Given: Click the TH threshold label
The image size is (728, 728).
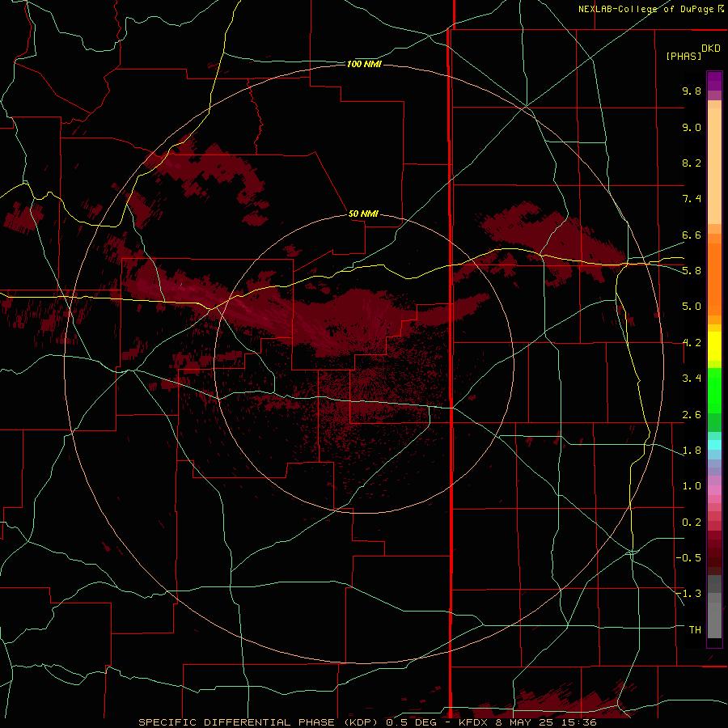Looking at the screenshot, I should point(695,630).
